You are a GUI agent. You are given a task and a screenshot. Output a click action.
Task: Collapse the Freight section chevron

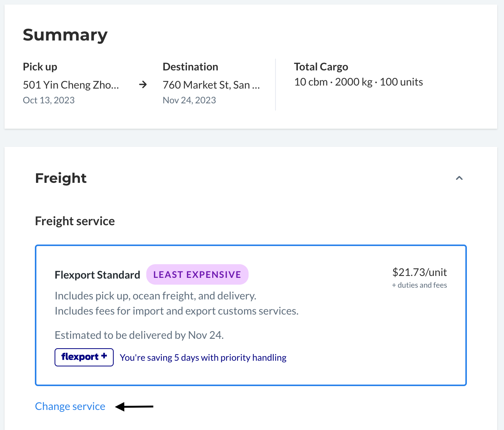click(459, 178)
